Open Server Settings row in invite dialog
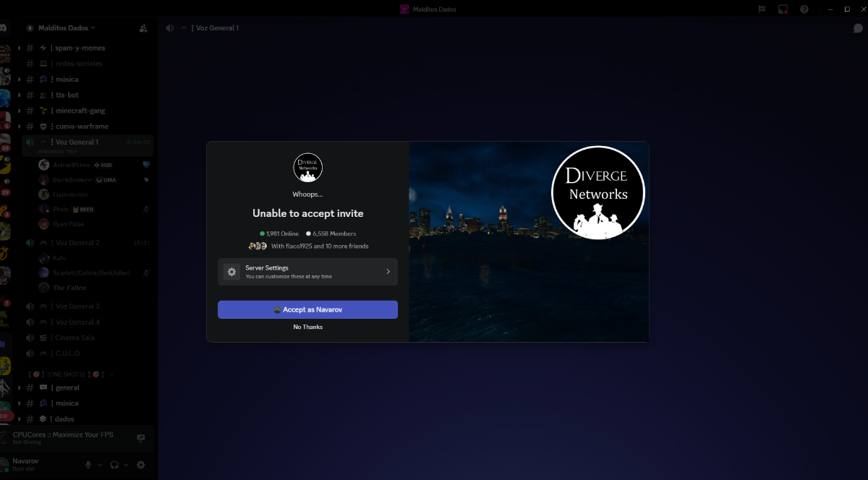The width and height of the screenshot is (868, 480). [x=307, y=272]
